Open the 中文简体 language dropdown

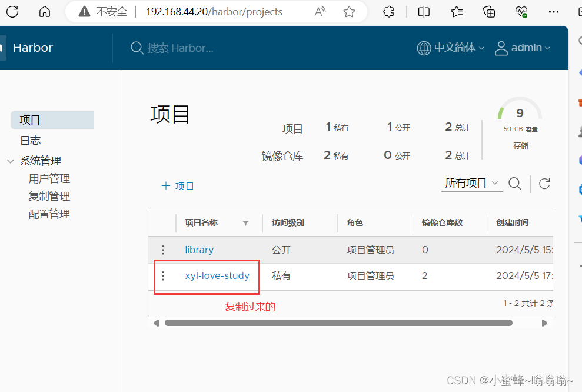[459, 48]
